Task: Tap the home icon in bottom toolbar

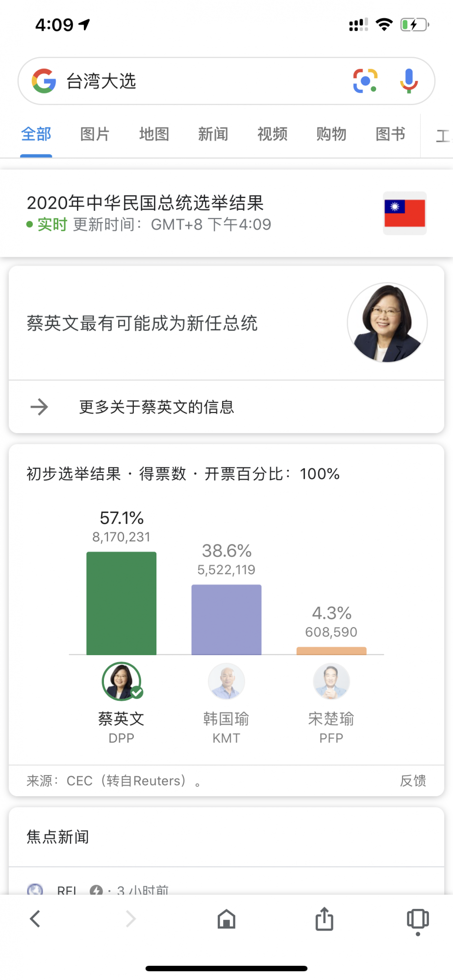Action: 226,919
